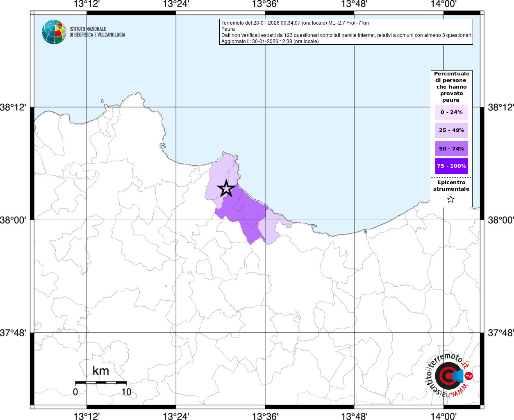
Task: Click the INGV globe logo
Action: pos(54,32)
